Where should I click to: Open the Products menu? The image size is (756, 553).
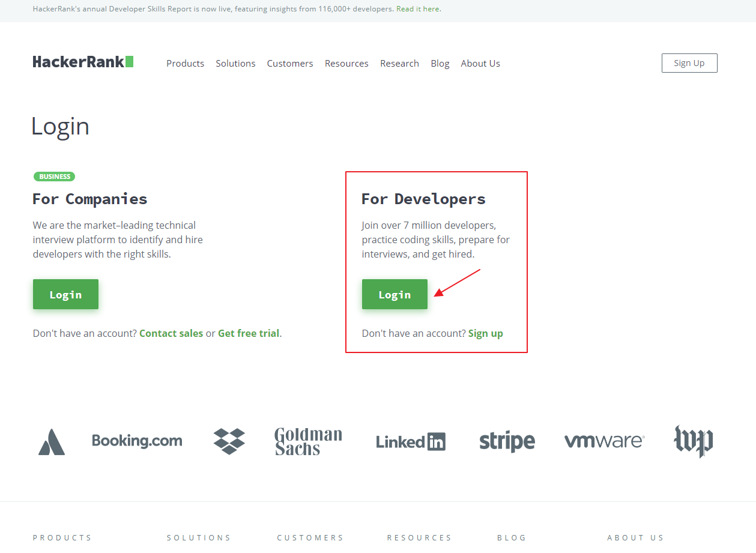[x=185, y=63]
